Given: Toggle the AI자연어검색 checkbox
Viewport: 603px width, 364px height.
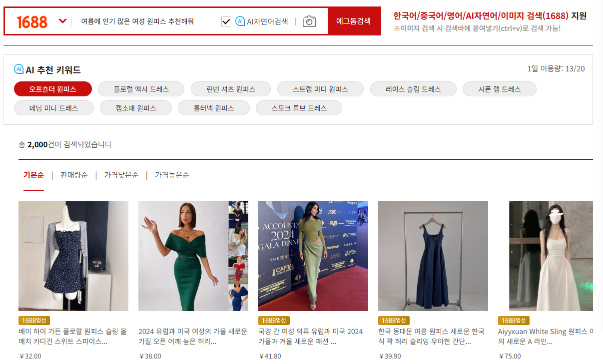Looking at the screenshot, I should pos(226,21).
